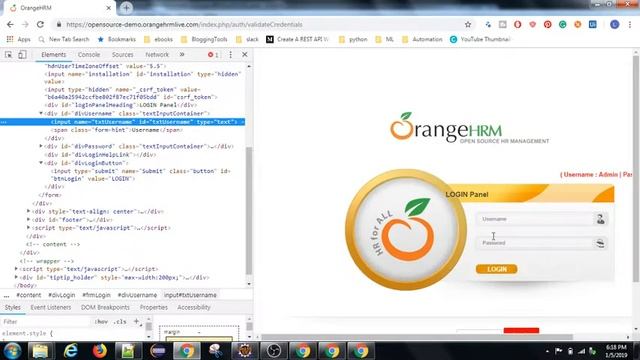Click the OrangeHRM logo
The width and height of the screenshot is (640, 360).
469,127
